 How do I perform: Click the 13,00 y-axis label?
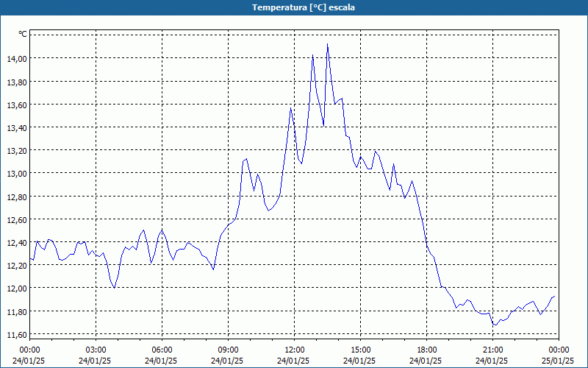point(17,174)
